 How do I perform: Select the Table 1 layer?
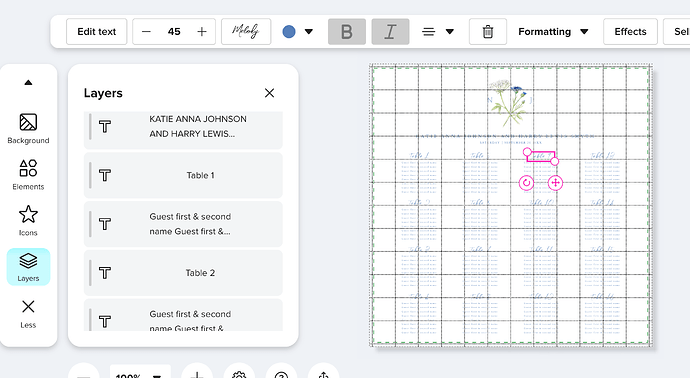pyautogui.click(x=183, y=175)
